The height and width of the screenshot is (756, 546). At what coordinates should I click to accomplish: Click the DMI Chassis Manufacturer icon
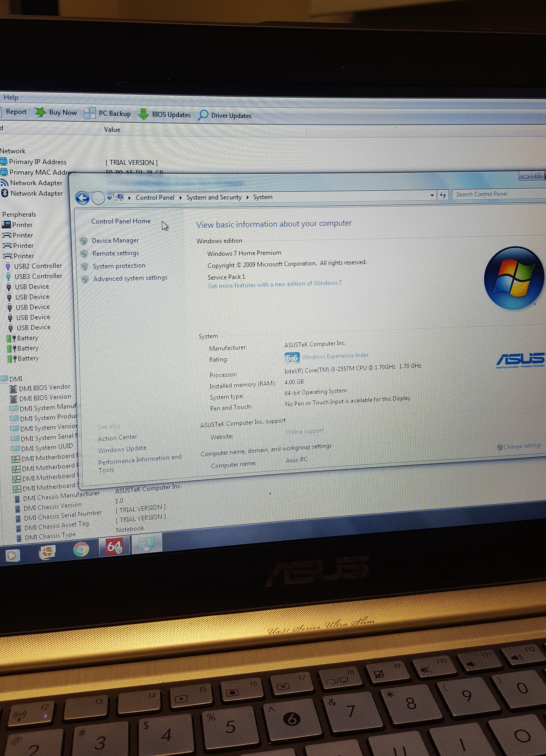pyautogui.click(x=18, y=499)
